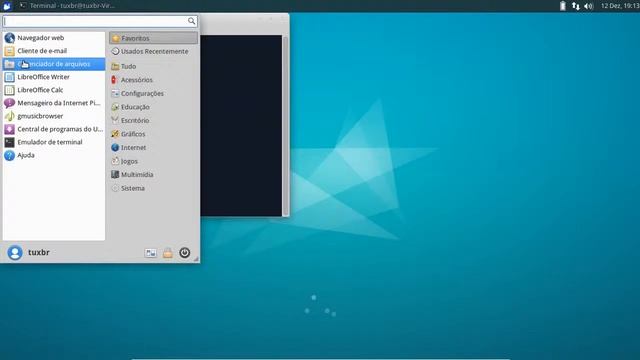Click the LibreOffice Calc icon
The height and width of the screenshot is (360, 640).
(x=9, y=90)
